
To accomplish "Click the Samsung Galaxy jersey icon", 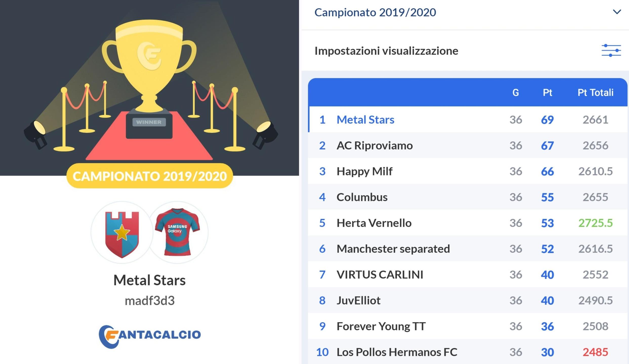I will click(177, 232).
